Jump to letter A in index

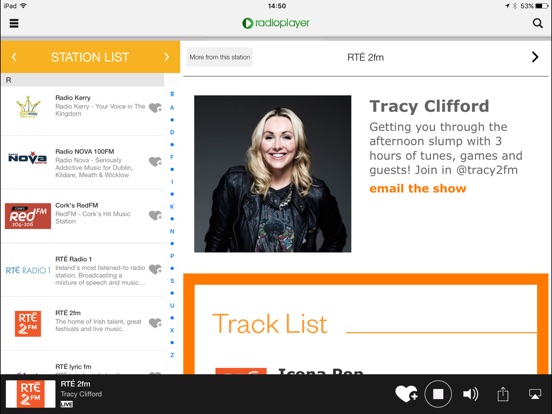click(x=172, y=107)
